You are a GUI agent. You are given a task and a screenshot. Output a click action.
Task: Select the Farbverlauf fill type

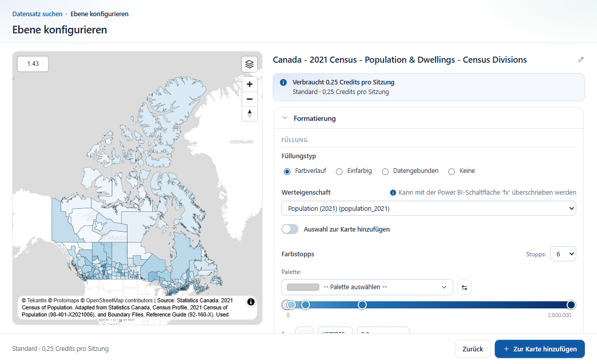coord(287,171)
